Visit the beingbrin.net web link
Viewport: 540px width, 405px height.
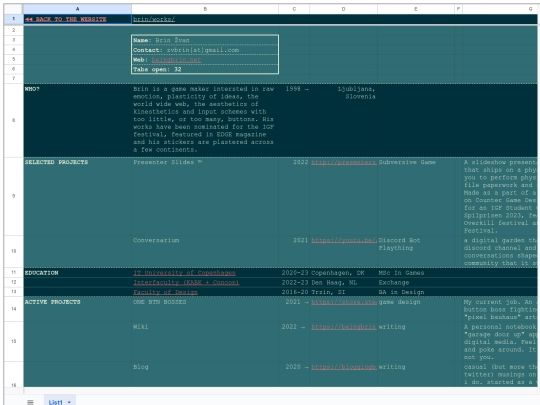tap(176, 60)
